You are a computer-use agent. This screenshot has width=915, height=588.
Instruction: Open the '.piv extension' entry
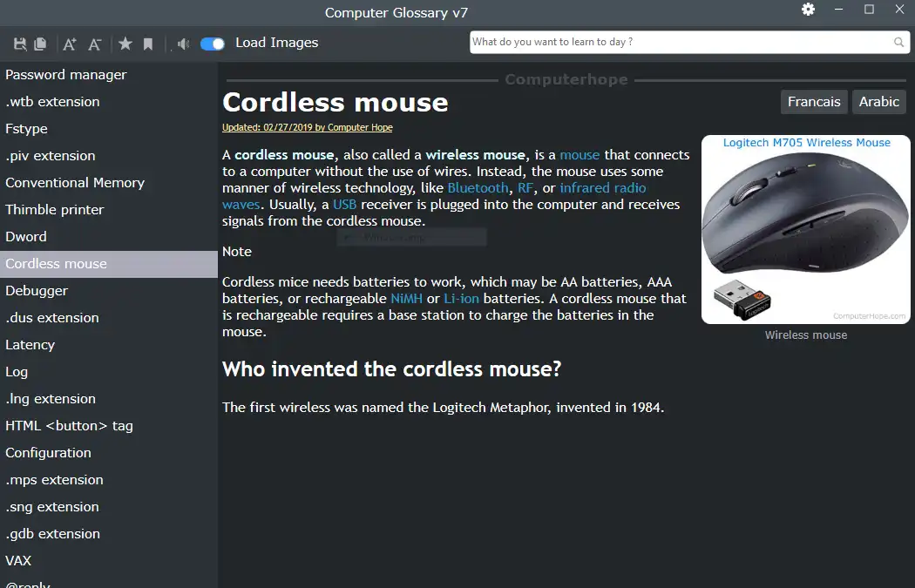point(109,156)
